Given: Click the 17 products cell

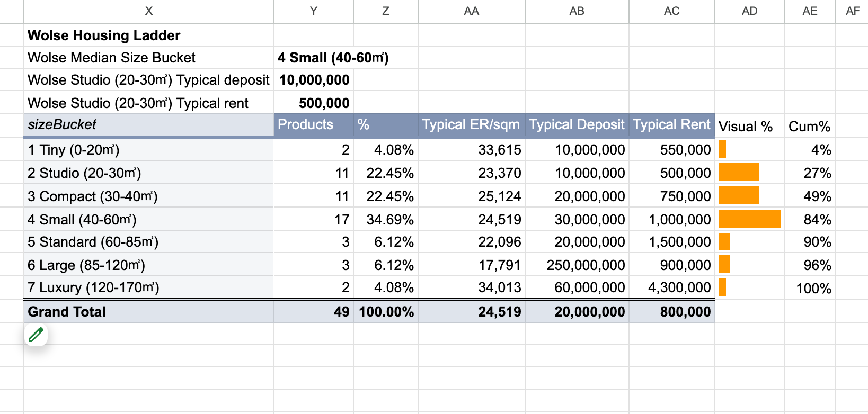Looking at the screenshot, I should click(x=314, y=220).
